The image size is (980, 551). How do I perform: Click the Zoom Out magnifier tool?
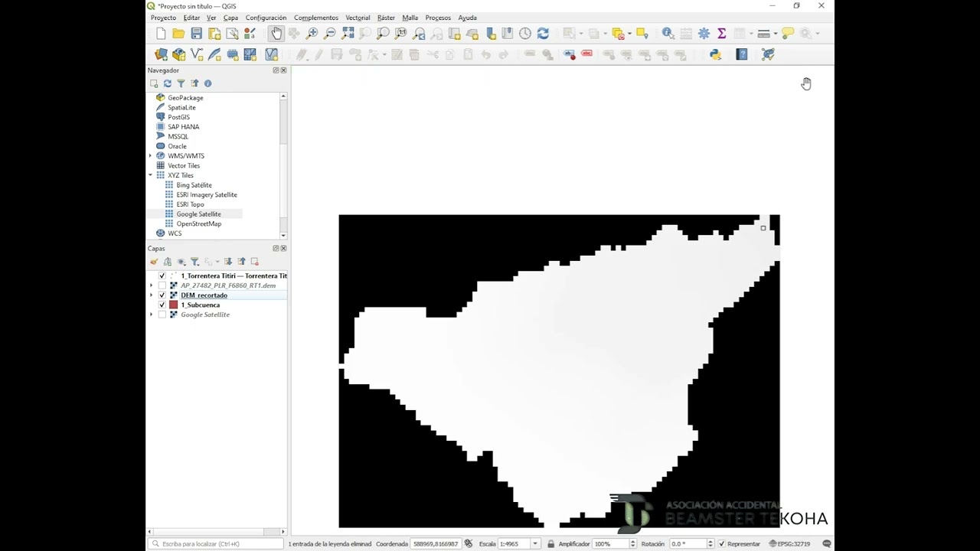click(x=330, y=34)
